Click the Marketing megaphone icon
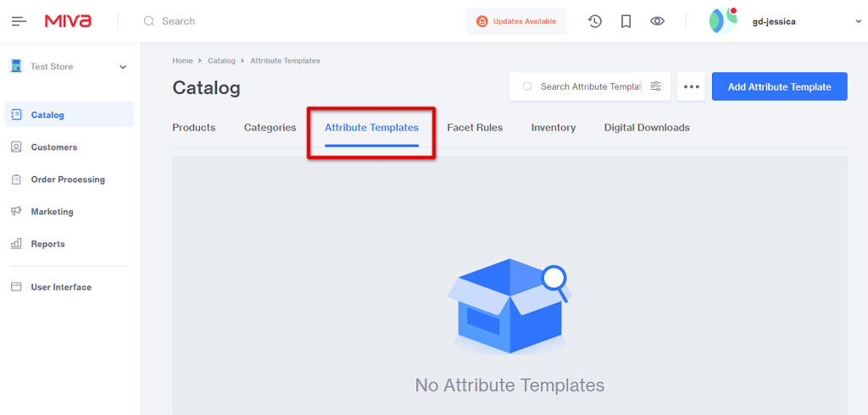This screenshot has height=415, width=868. pos(16,212)
